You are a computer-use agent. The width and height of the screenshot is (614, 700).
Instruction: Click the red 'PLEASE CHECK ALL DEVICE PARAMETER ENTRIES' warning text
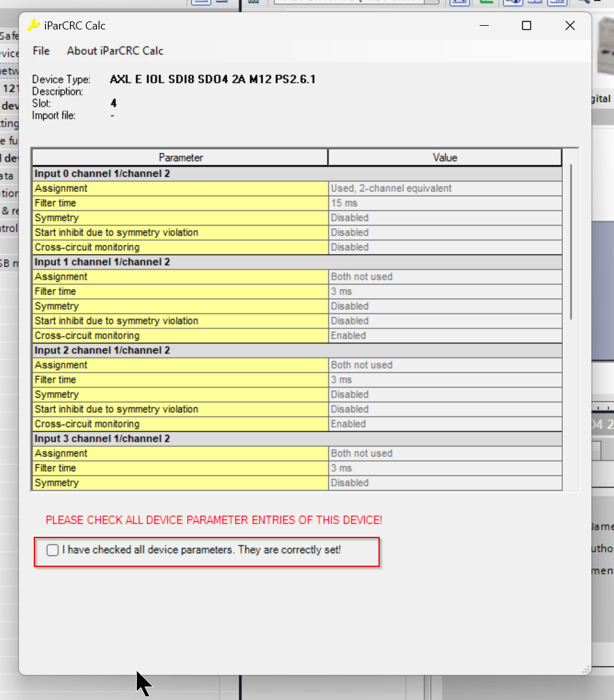coord(213,520)
